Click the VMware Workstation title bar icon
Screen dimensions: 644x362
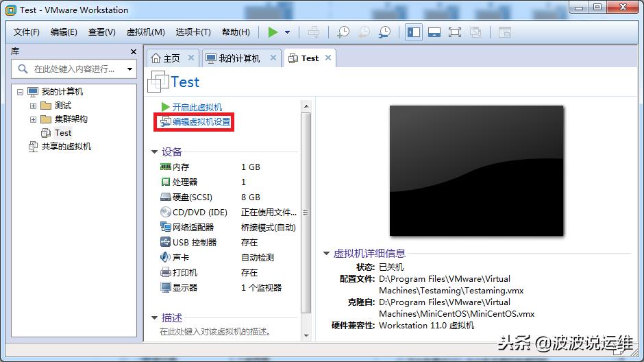pyautogui.click(x=11, y=10)
